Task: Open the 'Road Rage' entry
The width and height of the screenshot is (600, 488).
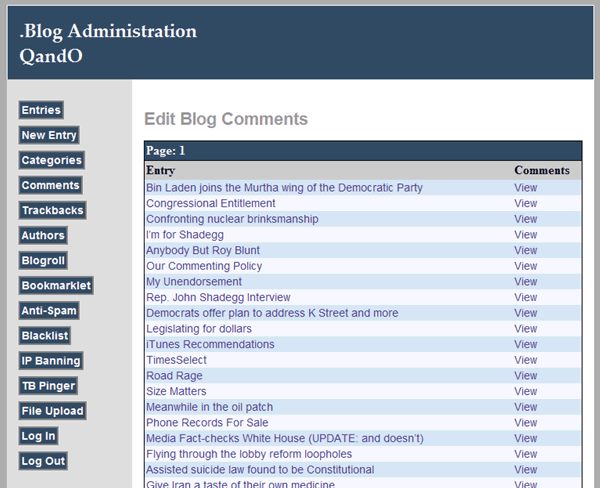Action: pos(174,376)
